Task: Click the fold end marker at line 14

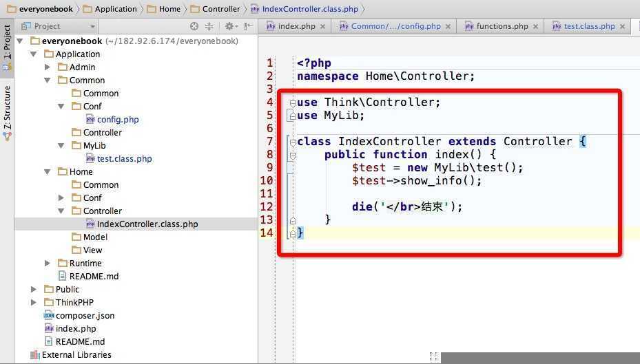Action: coord(293,233)
